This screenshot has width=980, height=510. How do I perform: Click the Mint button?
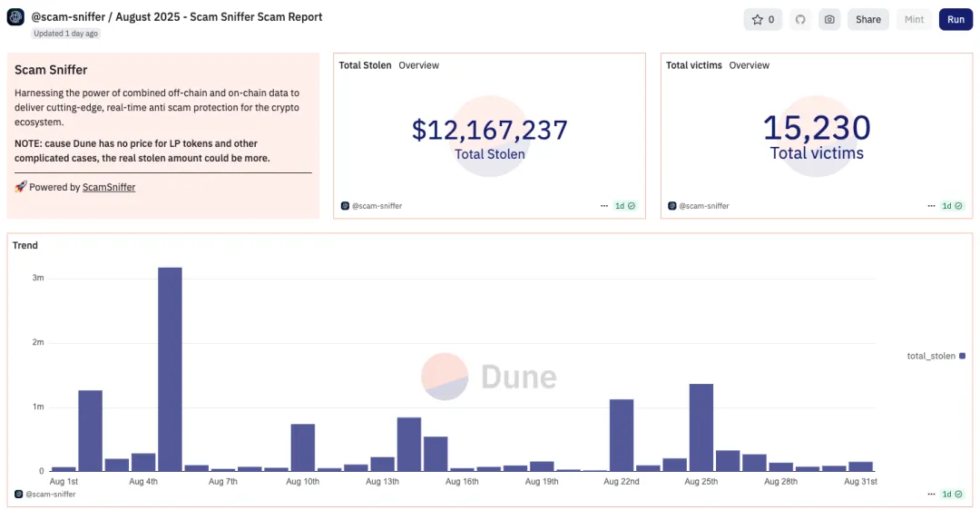coord(914,19)
